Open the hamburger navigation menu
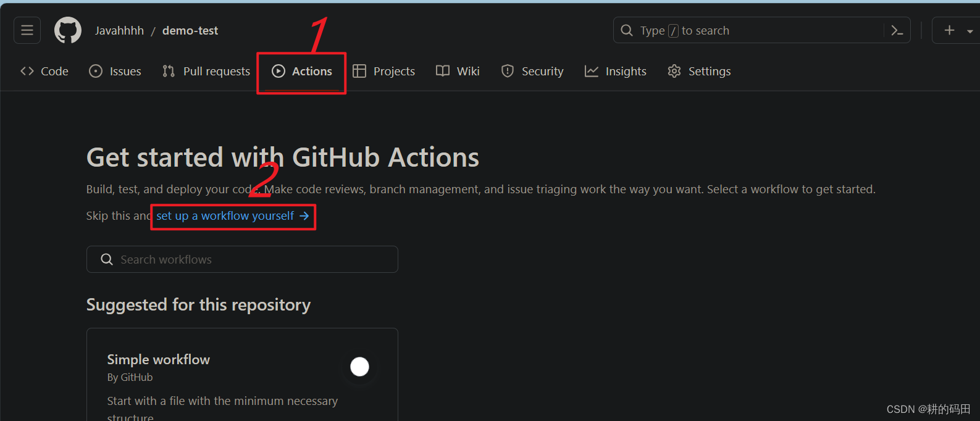This screenshot has height=421, width=980. click(27, 30)
